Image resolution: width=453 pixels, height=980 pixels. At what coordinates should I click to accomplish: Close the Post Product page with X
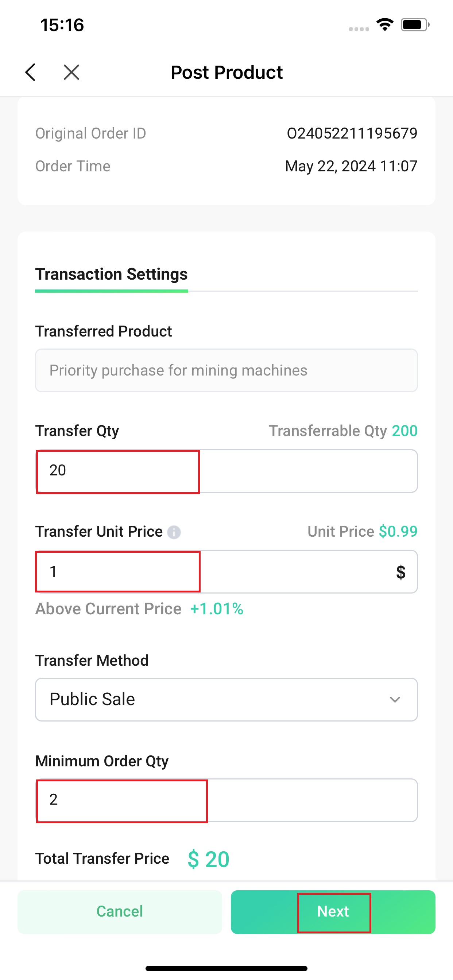click(x=71, y=72)
